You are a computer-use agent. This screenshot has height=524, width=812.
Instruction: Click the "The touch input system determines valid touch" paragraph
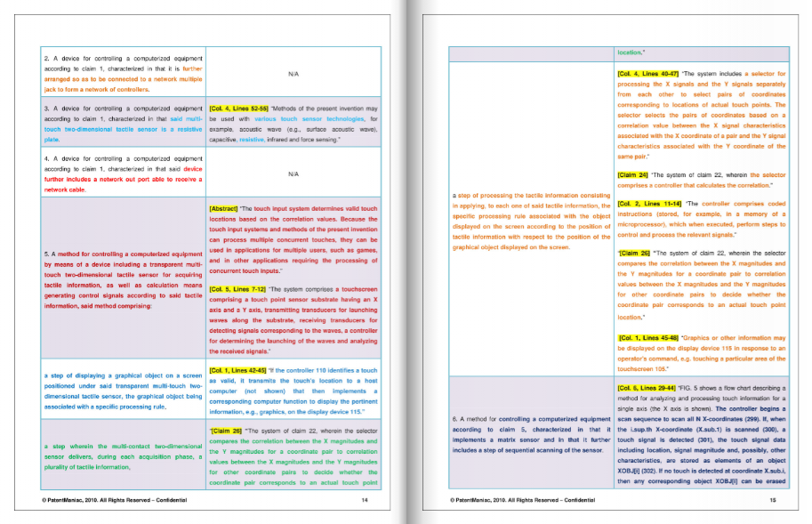click(293, 239)
